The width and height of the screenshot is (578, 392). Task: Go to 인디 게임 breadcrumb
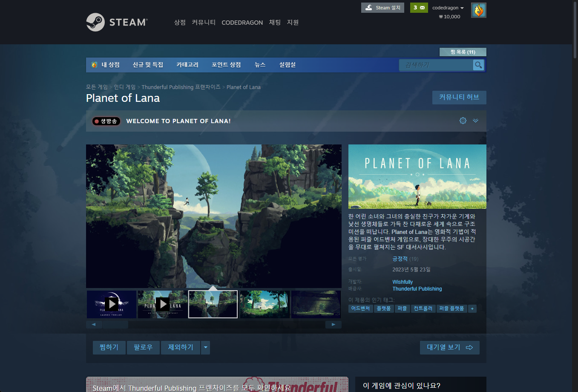124,87
